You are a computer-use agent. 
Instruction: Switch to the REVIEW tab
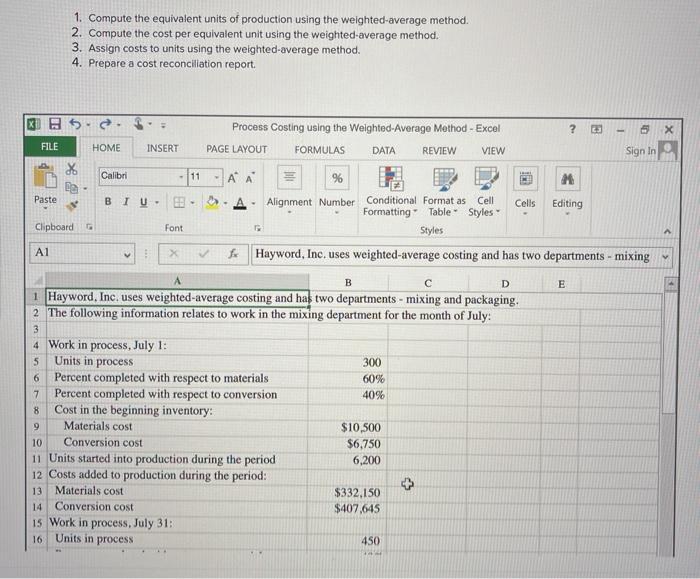[439, 151]
